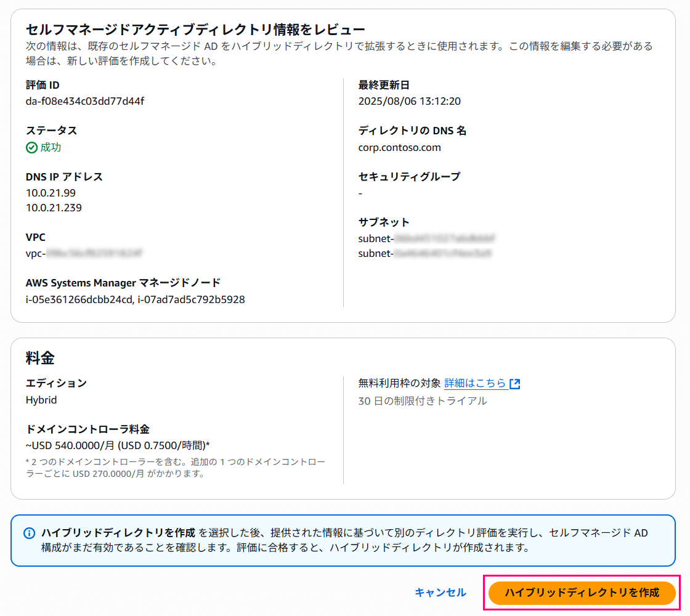This screenshot has width=690, height=616.
Task: Click the サブネット label
Action: click(384, 222)
